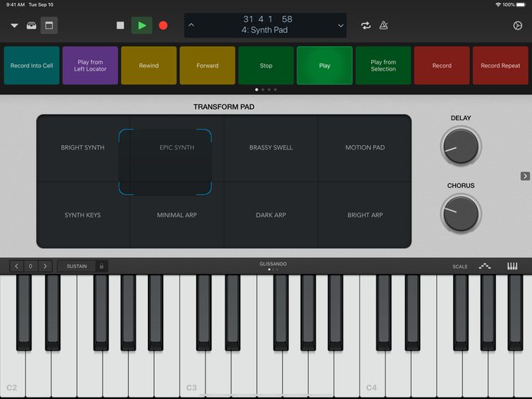532x399 pixels.
Task: Tap the red Record key command button
Action: (x=442, y=65)
